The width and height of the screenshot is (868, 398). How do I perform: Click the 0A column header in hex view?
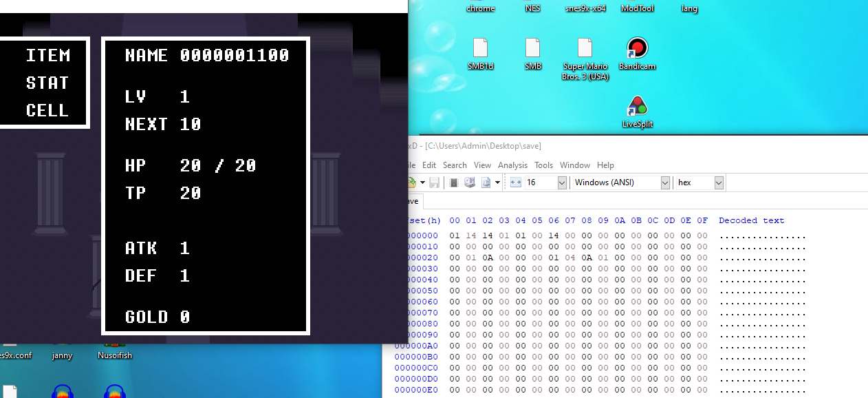pos(620,220)
